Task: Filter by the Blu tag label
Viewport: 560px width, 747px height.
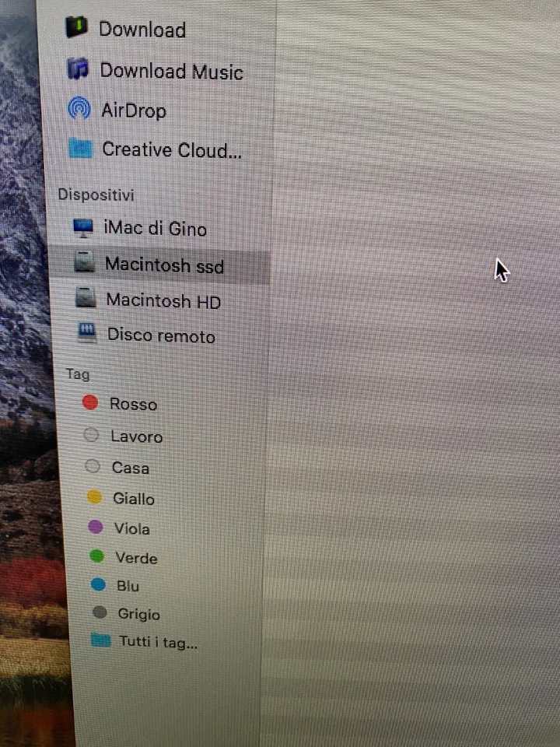Action: (x=128, y=585)
